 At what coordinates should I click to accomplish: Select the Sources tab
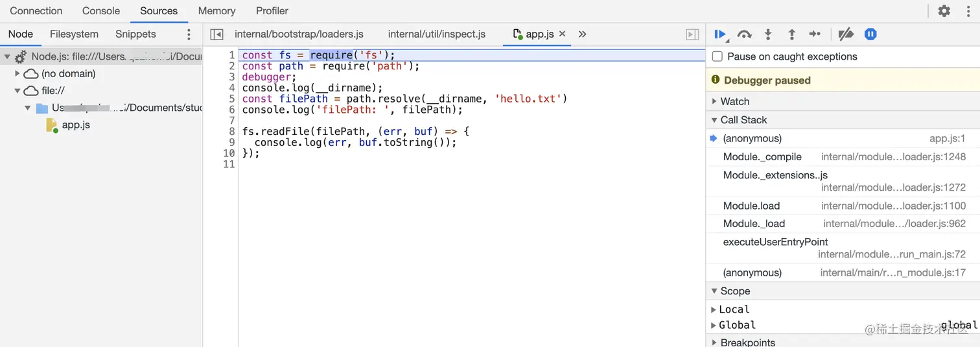click(159, 11)
